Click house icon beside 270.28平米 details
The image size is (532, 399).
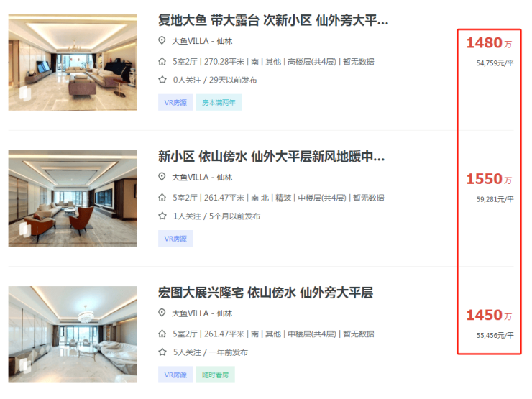tap(162, 61)
